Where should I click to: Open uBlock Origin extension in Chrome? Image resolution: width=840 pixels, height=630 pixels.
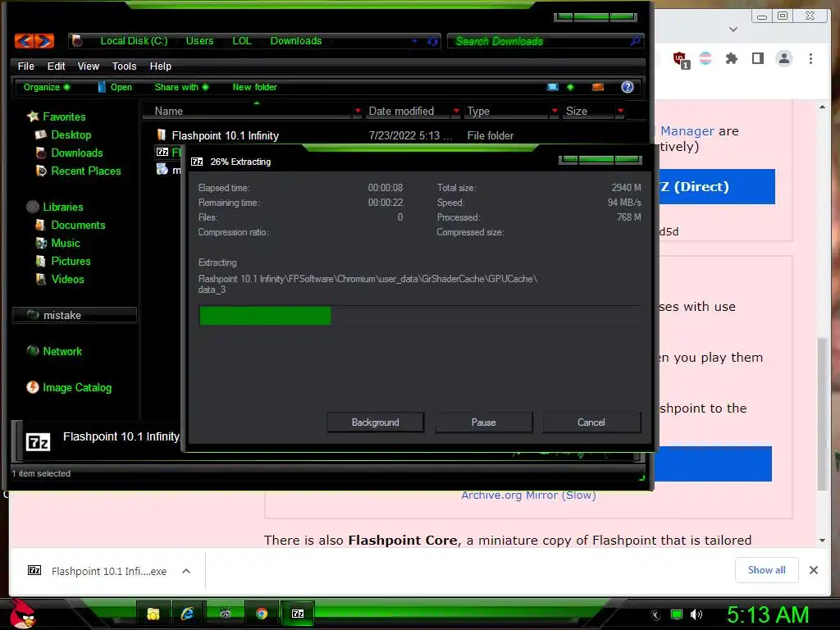[x=680, y=59]
